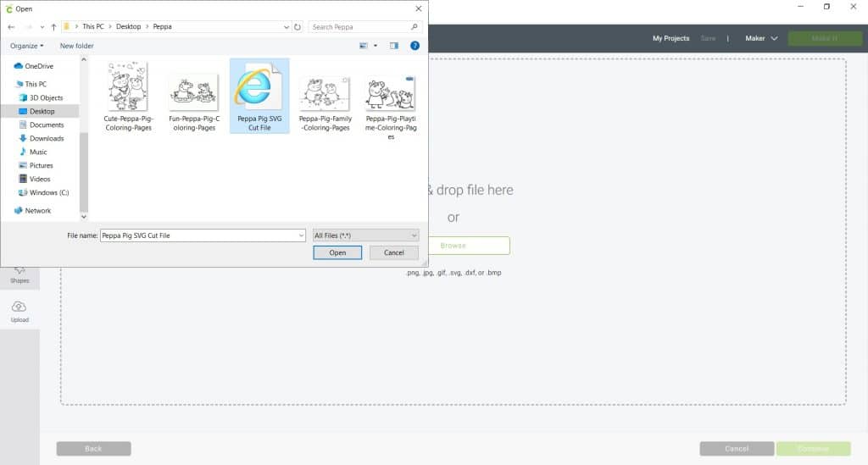The width and height of the screenshot is (868, 465).
Task: Click navigation pane scroll down arrow
Action: pyautogui.click(x=84, y=217)
